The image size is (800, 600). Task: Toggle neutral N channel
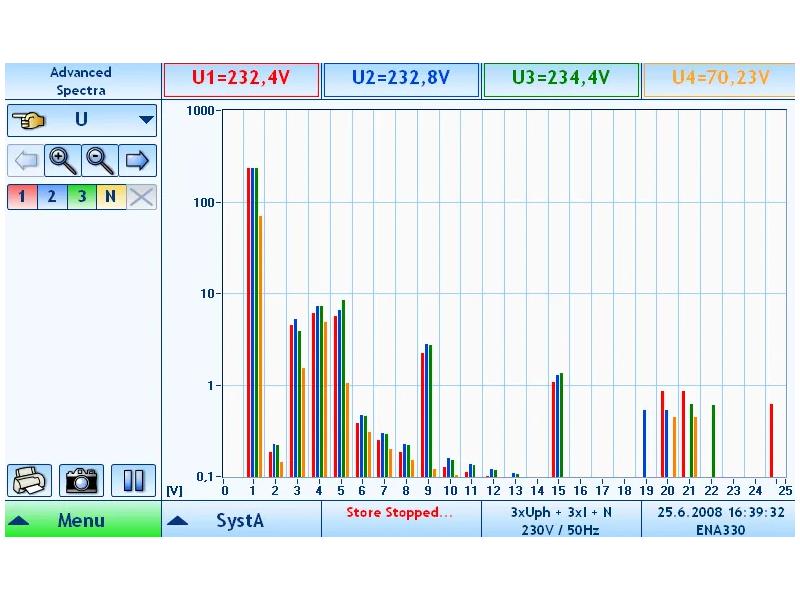tap(111, 196)
